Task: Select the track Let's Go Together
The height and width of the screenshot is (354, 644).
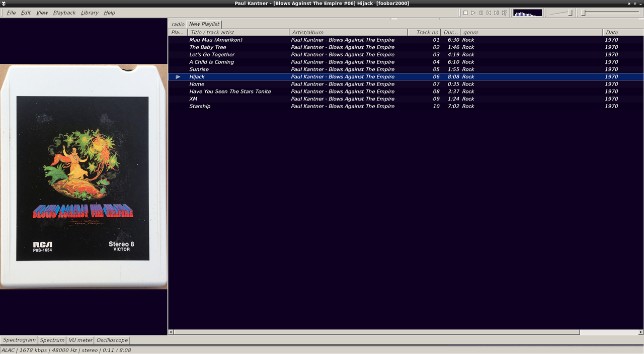Action: coord(406,54)
